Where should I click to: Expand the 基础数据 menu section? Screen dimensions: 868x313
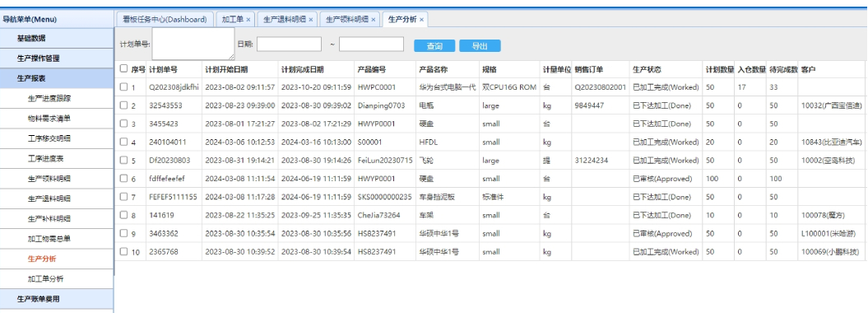click(x=57, y=38)
